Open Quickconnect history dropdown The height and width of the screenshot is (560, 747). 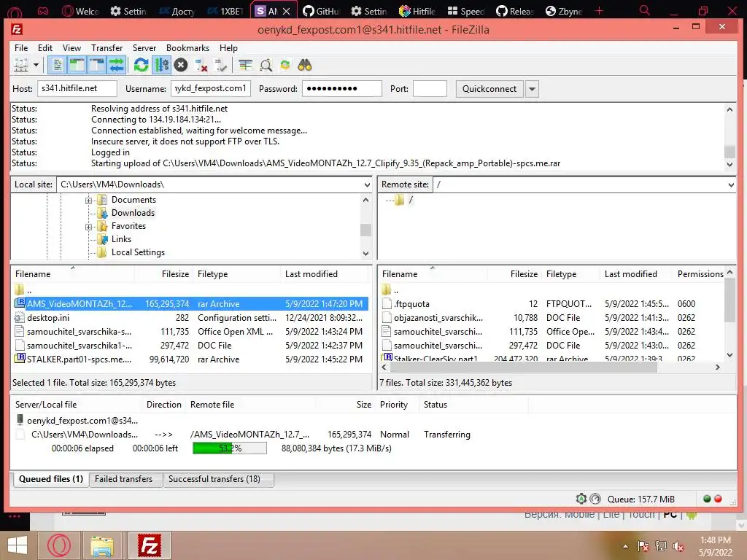pos(532,89)
